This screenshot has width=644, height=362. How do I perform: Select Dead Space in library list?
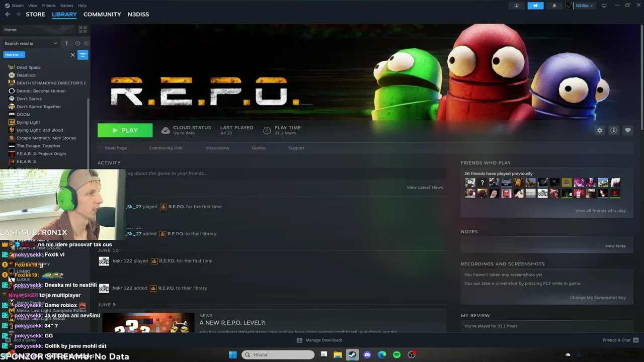point(29,67)
